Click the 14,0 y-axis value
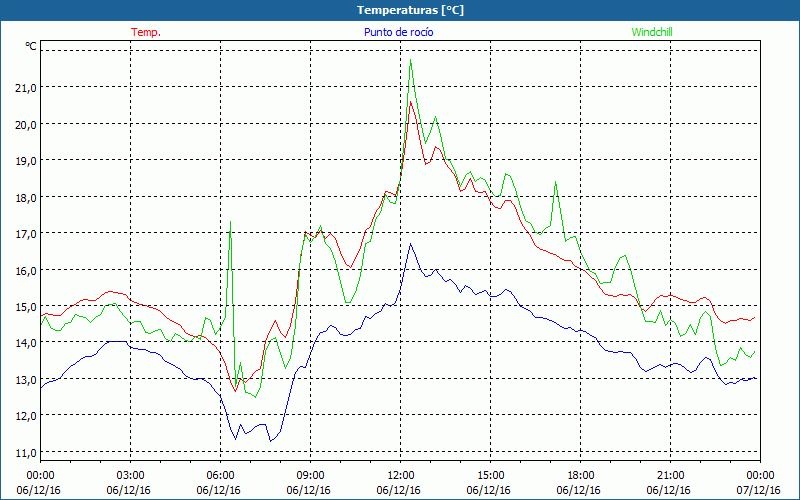The width and height of the screenshot is (800, 500). pos(27,343)
